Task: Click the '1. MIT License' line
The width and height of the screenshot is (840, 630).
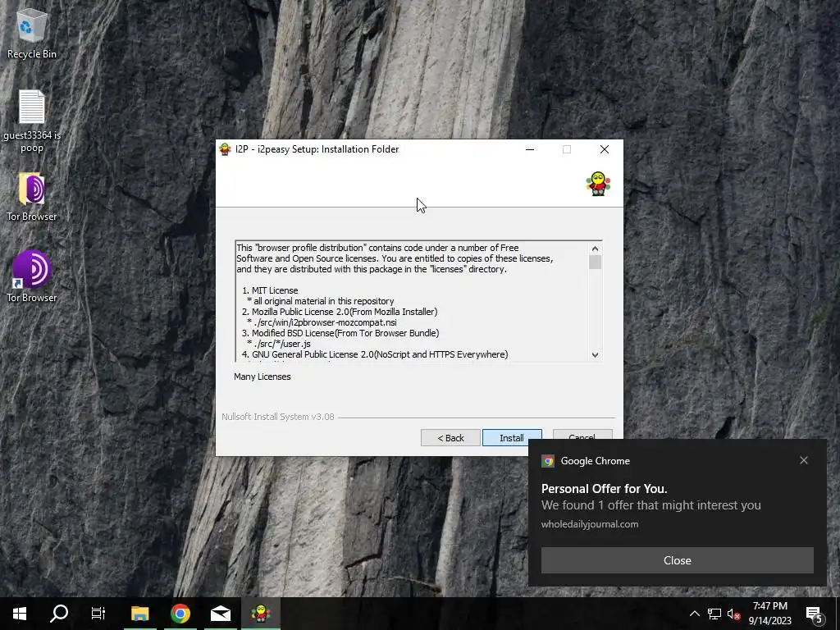Action: point(269,290)
